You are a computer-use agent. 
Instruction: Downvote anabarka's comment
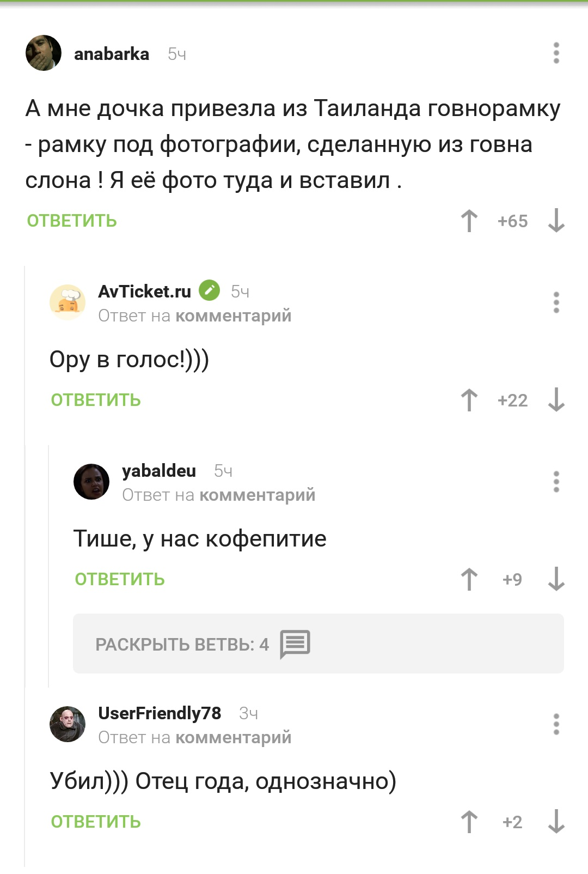(x=556, y=221)
